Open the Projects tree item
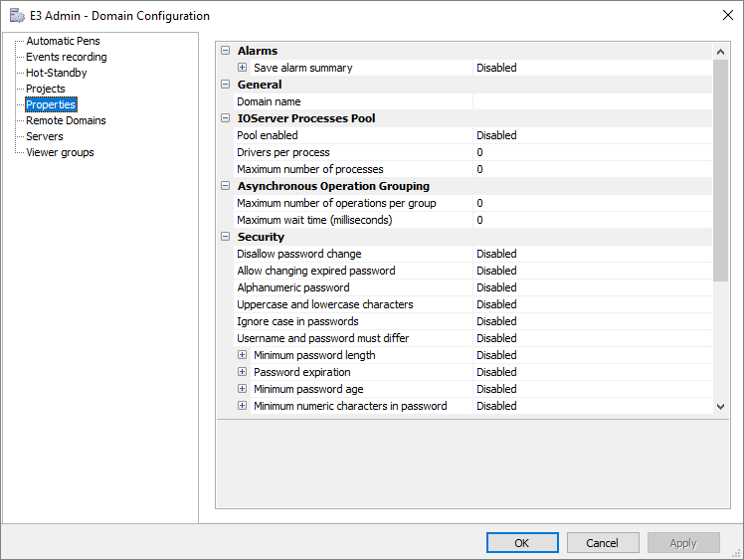744x560 pixels. coord(46,89)
